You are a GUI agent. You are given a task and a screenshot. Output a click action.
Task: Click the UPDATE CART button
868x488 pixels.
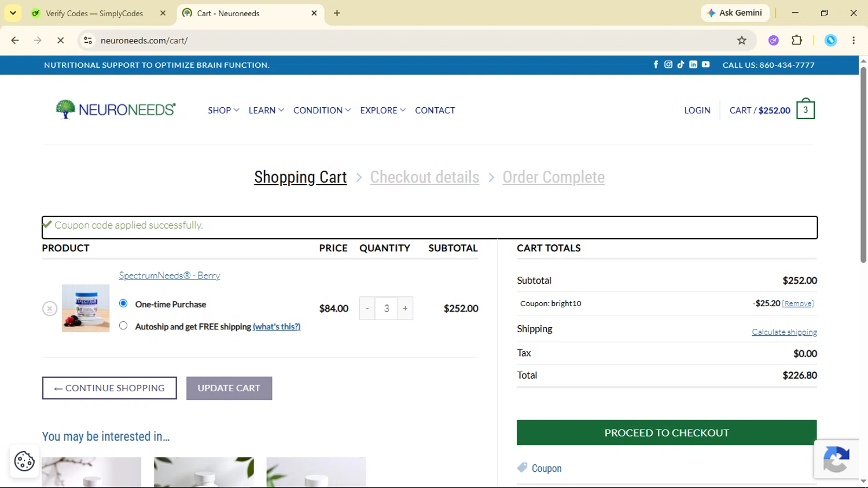coord(229,388)
